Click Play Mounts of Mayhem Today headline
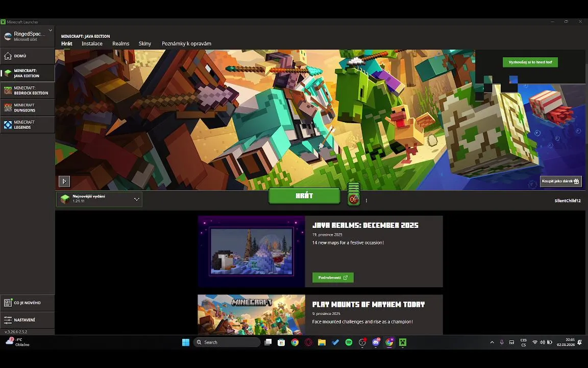This screenshot has height=368, width=588. [x=368, y=305]
